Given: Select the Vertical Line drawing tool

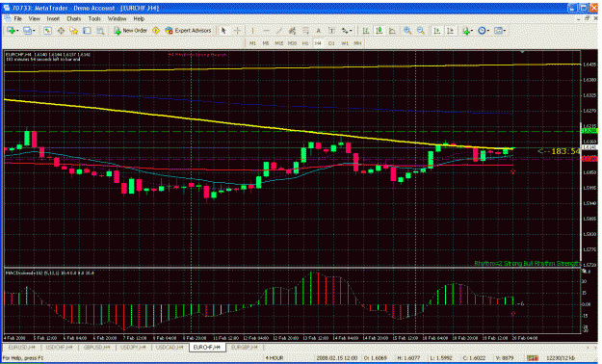Looking at the screenshot, I should (252, 31).
